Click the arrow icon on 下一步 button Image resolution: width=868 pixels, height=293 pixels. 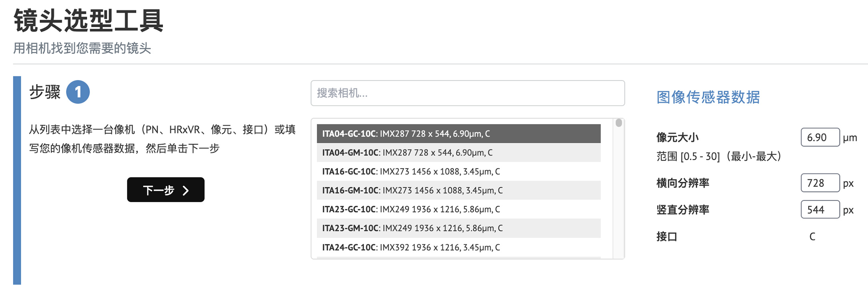coord(186,190)
